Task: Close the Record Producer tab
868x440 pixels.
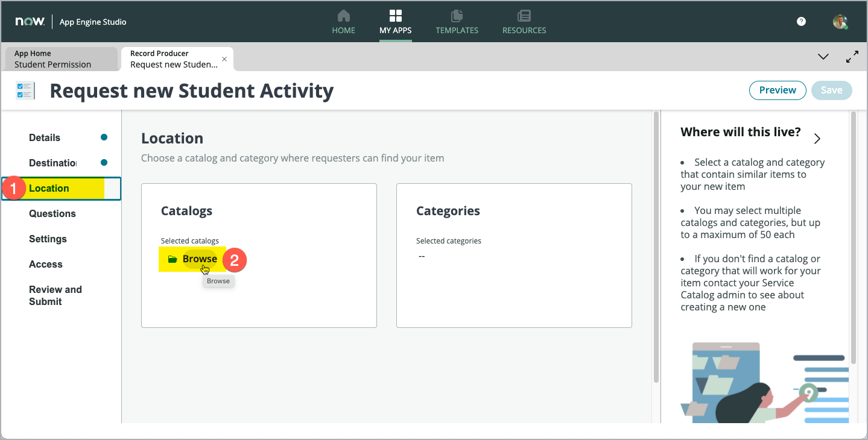Action: point(224,59)
